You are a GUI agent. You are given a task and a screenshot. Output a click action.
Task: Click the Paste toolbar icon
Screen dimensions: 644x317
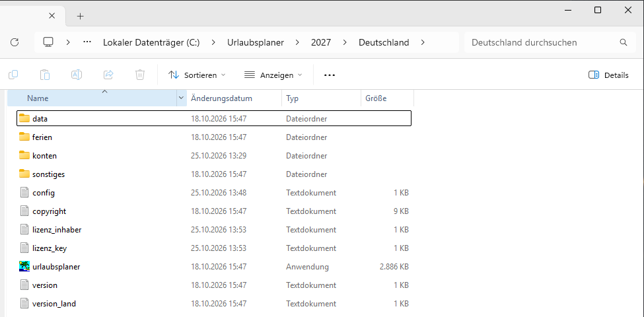coord(45,75)
